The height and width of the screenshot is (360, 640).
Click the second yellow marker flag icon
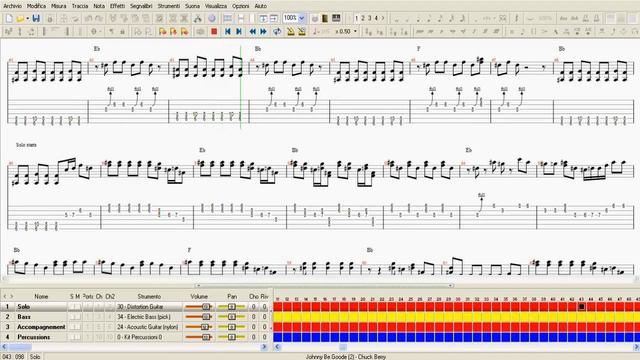173,31
